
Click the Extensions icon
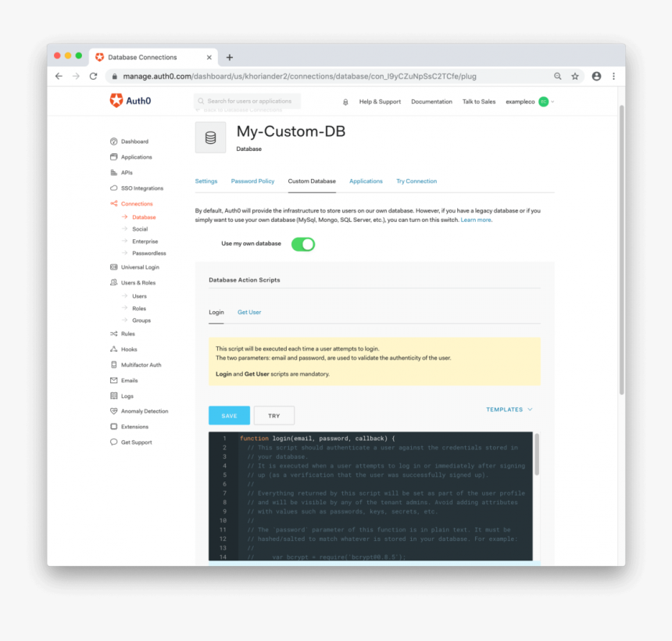113,427
